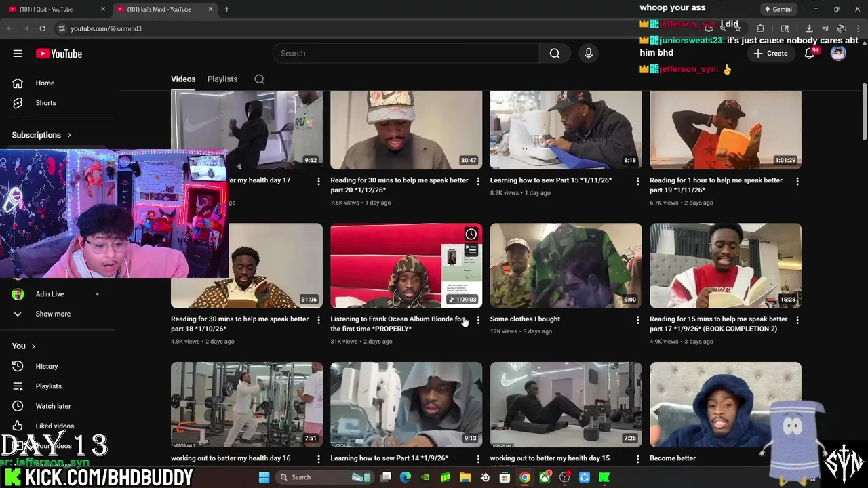Expand the You section
868x488 pixels.
[x=24, y=346]
